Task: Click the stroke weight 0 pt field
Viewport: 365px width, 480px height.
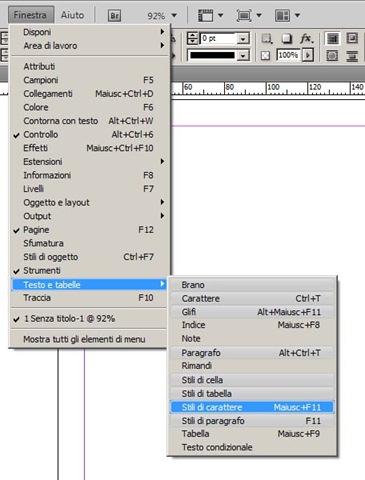Action: 218,39
